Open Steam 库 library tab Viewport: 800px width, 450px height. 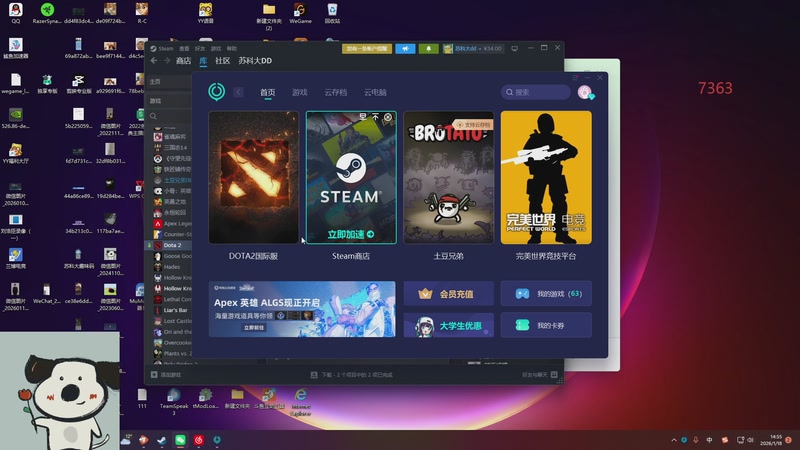tap(203, 61)
